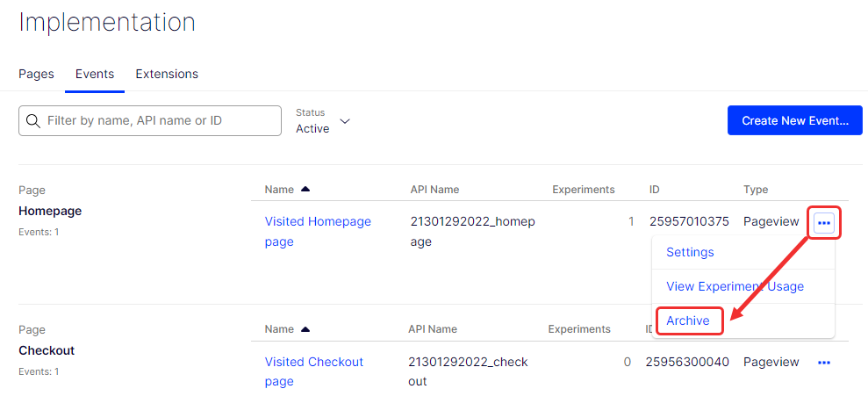Image resolution: width=868 pixels, height=396 pixels.
Task: Choose Settings from the event menu
Action: (x=690, y=252)
